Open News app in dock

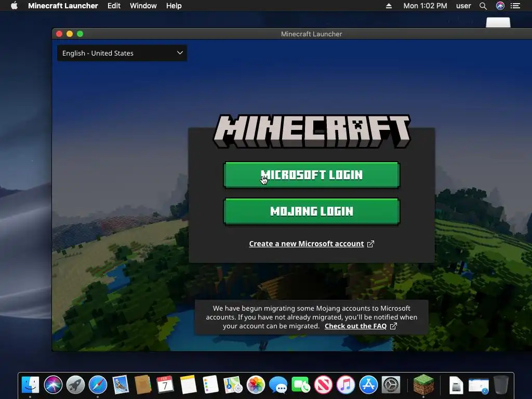point(323,385)
